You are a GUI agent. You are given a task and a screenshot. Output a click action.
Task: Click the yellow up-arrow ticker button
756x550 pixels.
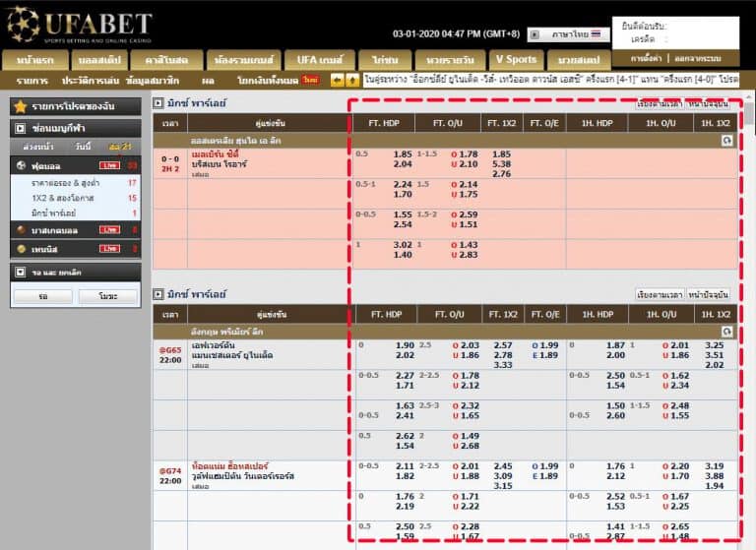tap(352, 80)
